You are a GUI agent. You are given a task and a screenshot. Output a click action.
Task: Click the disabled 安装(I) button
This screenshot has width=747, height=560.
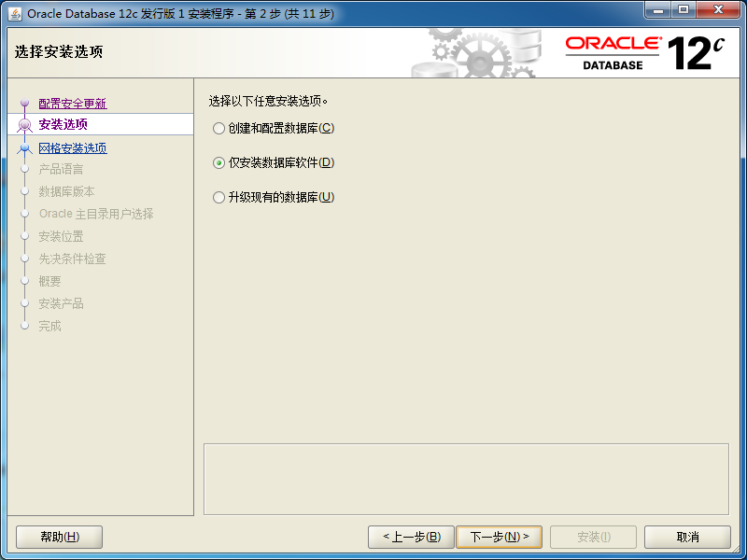594,538
